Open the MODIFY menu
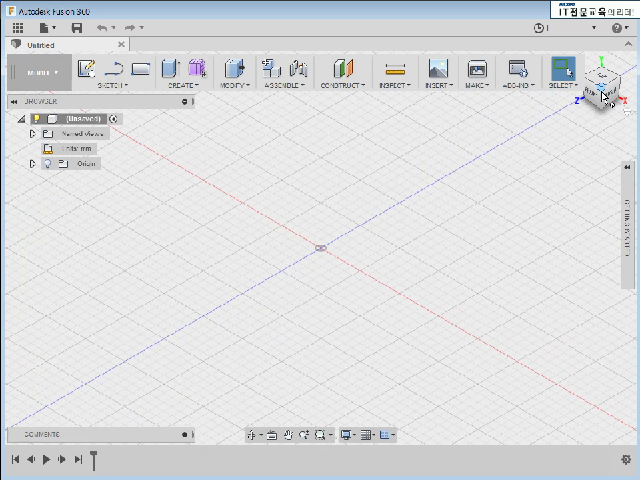Viewport: 640px width, 480px height. pos(235,85)
